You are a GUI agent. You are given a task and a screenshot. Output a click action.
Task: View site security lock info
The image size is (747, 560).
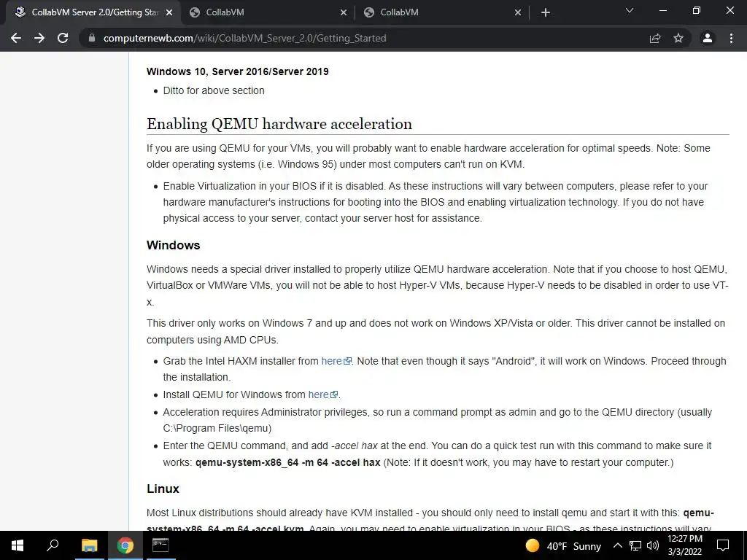[92, 38]
